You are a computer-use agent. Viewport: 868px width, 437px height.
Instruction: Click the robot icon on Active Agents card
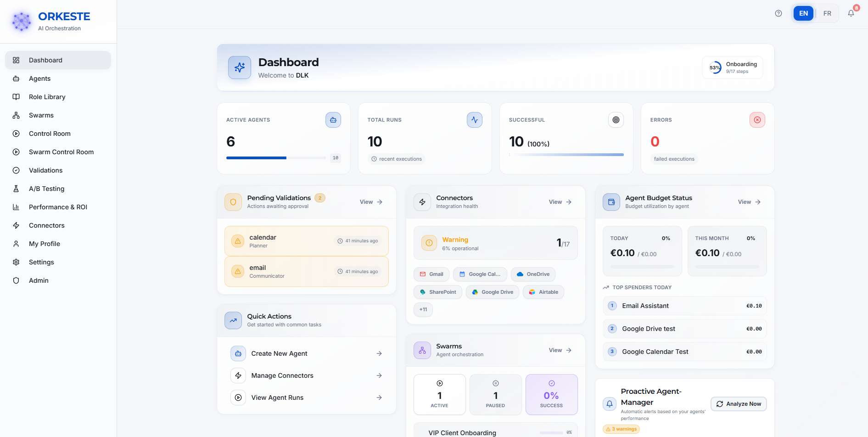[333, 120]
